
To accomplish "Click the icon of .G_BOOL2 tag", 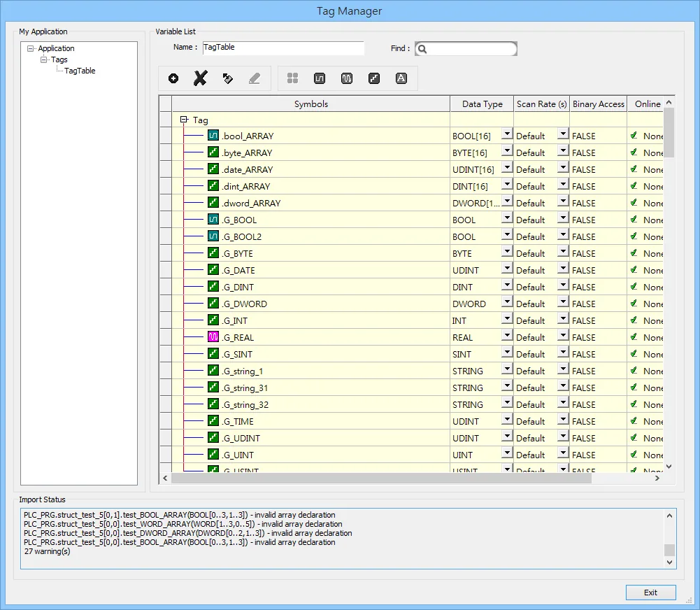I will pyautogui.click(x=213, y=236).
